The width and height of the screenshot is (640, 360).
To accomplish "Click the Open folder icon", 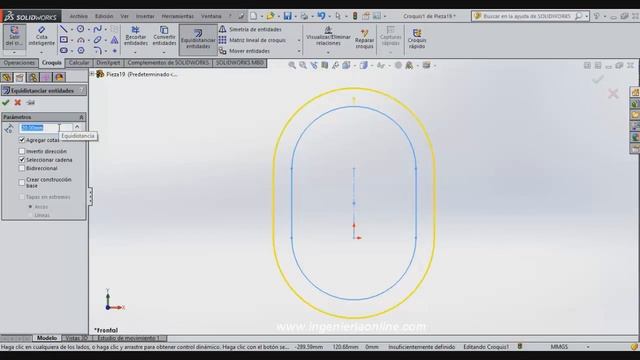I will pos(270,16).
